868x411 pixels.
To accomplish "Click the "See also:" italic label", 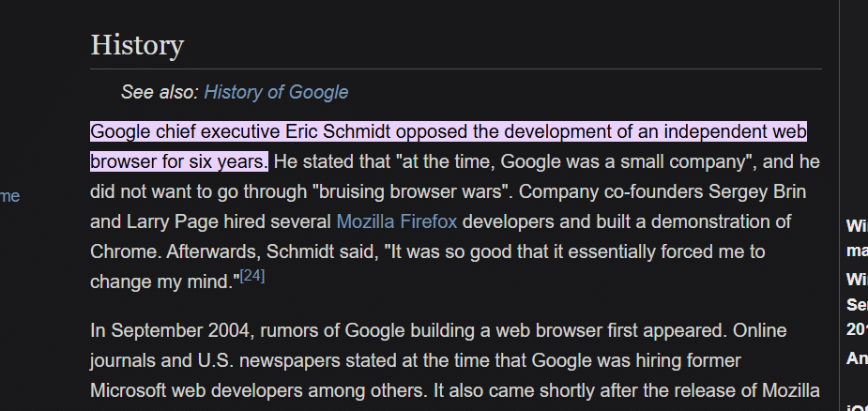I will [160, 92].
